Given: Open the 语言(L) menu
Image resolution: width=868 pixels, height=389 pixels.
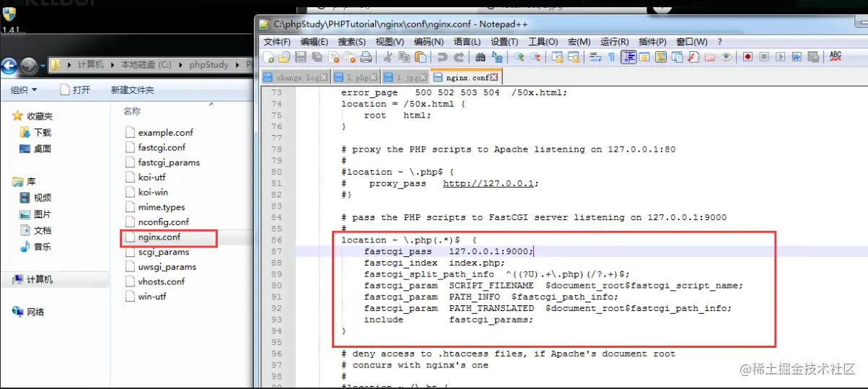Looking at the screenshot, I should coord(467,42).
